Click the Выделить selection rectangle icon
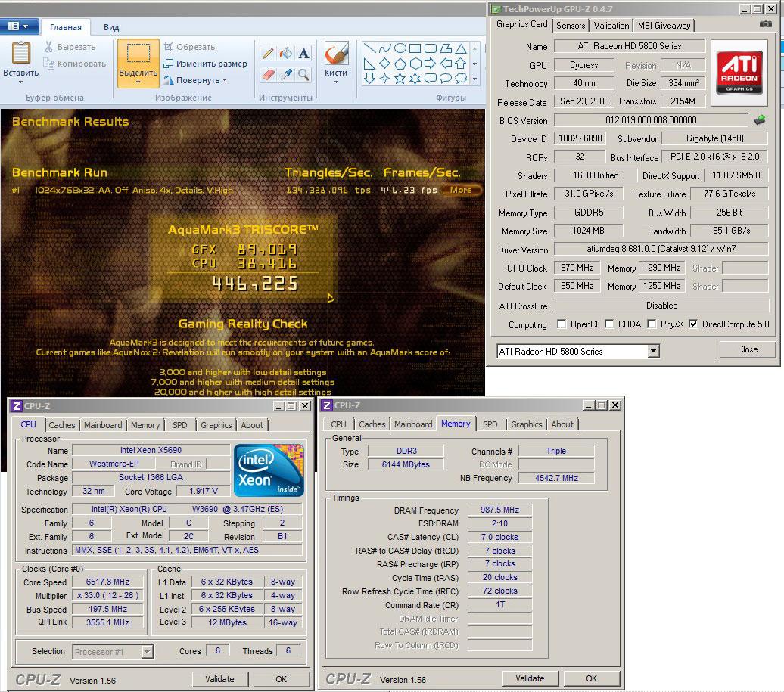Image resolution: width=784 pixels, height=692 pixels. click(138, 53)
